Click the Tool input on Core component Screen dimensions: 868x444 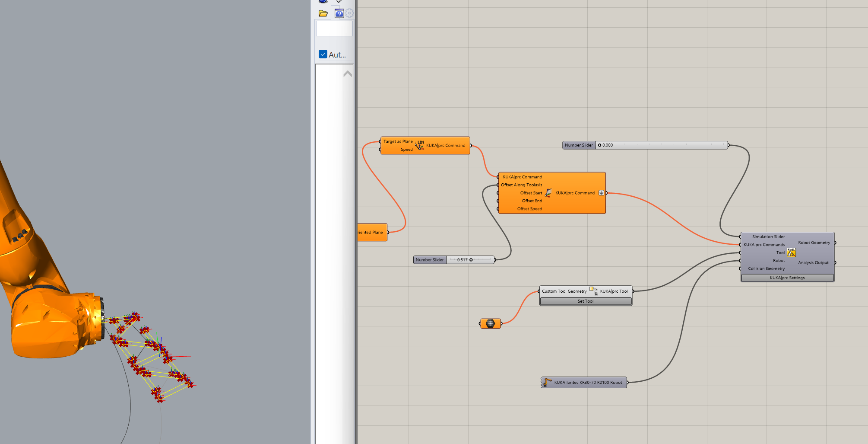click(780, 252)
